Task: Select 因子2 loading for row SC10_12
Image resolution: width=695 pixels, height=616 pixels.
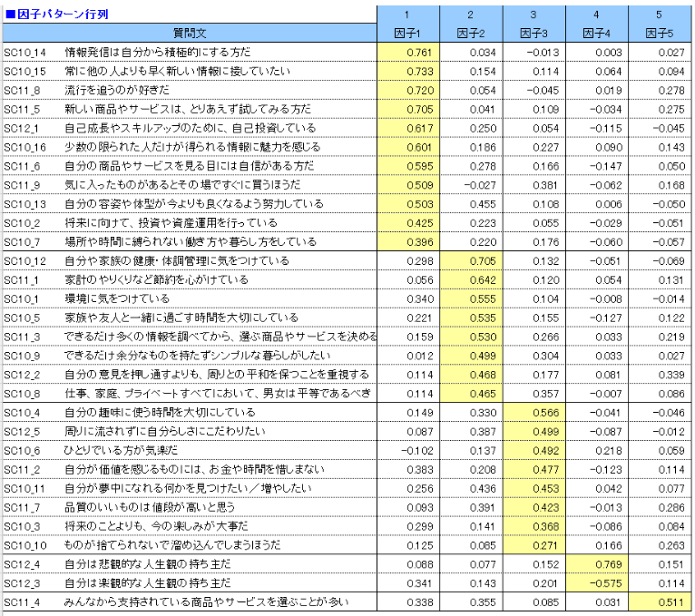Action: [x=470, y=261]
